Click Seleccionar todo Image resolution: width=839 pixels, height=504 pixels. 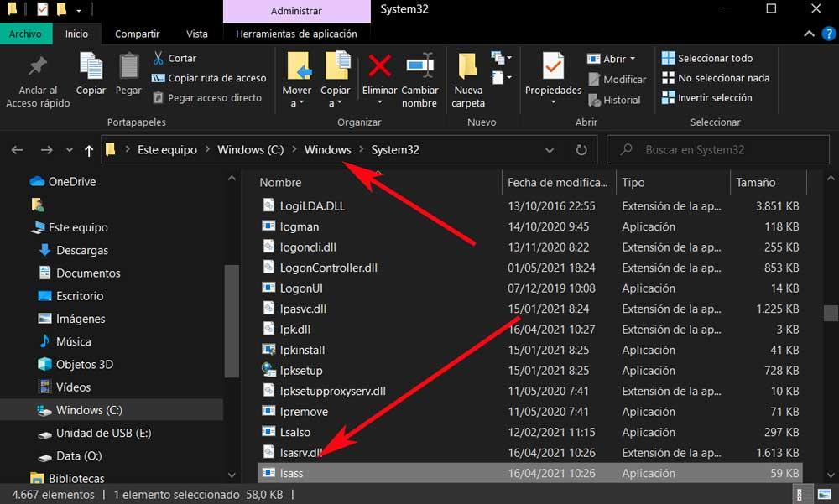(706, 58)
